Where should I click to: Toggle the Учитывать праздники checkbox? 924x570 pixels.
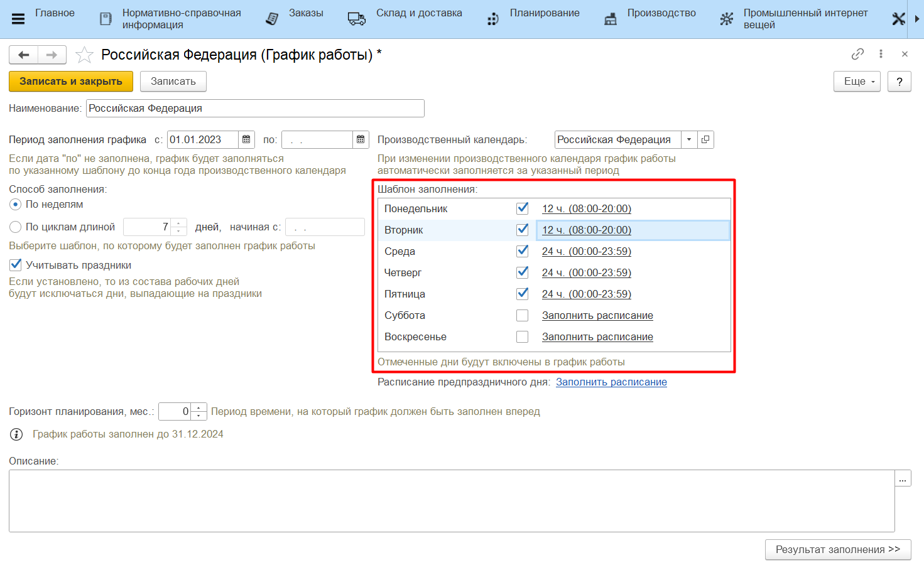[x=16, y=265]
